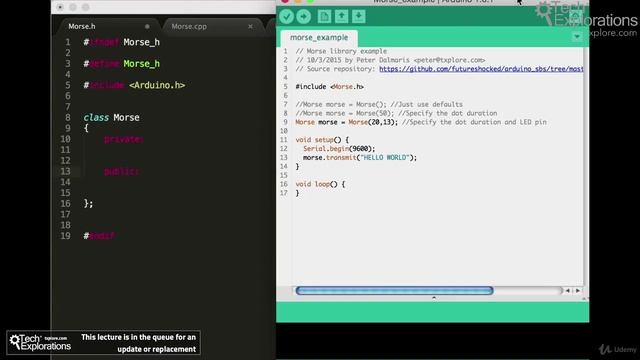The width and height of the screenshot is (640, 360).
Task: Click the Morse_h define text on line 3
Action: (142, 64)
